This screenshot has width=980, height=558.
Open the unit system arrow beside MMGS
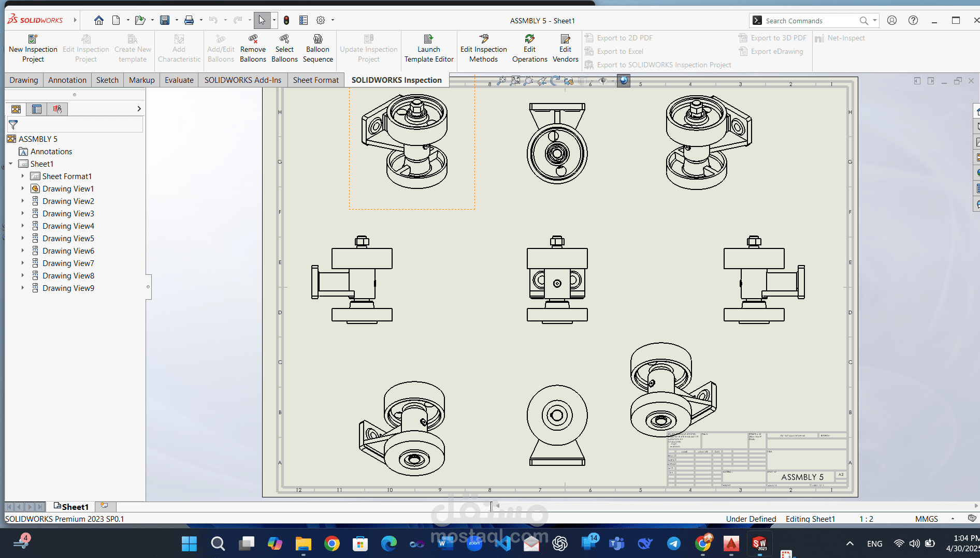[953, 519]
